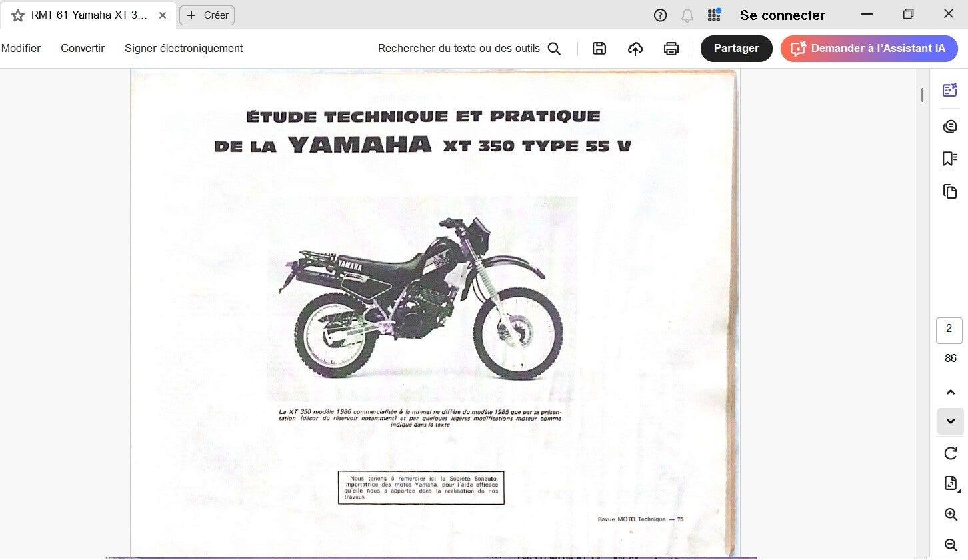
Task: Click the caption starting La XT 350 modèle 1986
Action: [420, 418]
